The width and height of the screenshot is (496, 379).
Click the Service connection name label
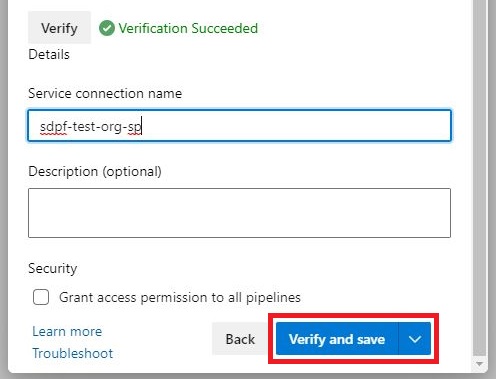[x=105, y=93]
